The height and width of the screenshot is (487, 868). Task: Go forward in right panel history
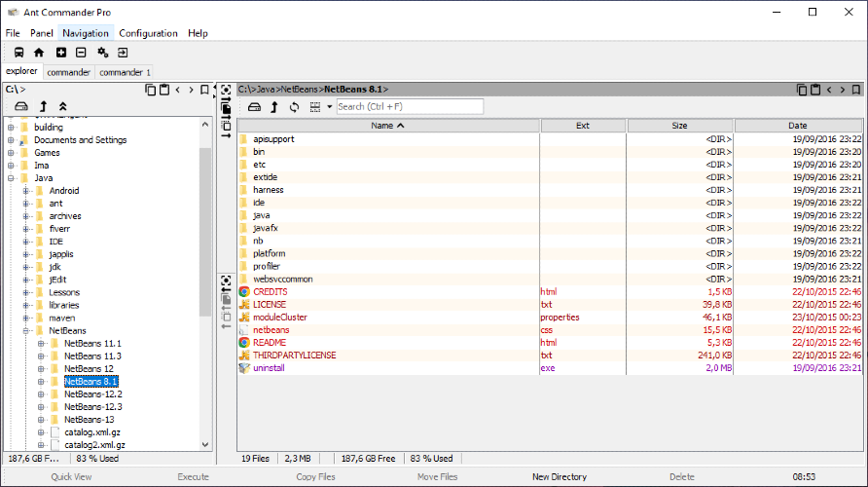point(843,90)
